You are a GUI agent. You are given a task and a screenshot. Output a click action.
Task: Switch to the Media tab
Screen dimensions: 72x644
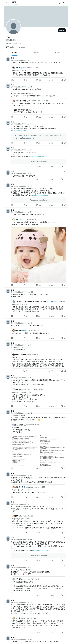coord(57,53)
